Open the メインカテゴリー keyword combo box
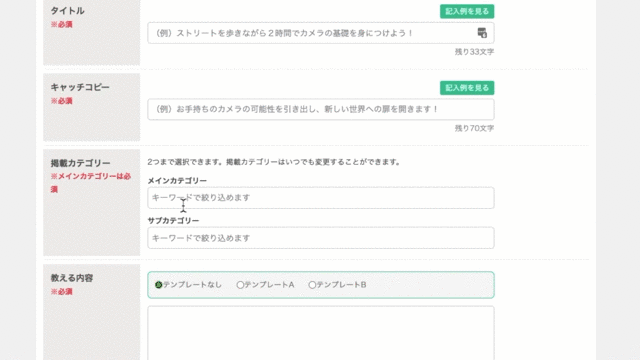The height and width of the screenshot is (360, 640). pyautogui.click(x=321, y=198)
